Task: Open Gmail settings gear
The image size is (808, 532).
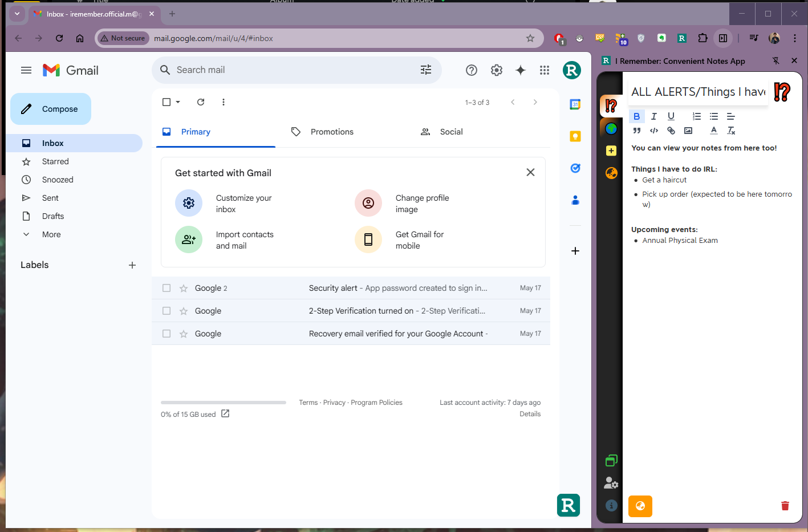Action: pyautogui.click(x=497, y=70)
